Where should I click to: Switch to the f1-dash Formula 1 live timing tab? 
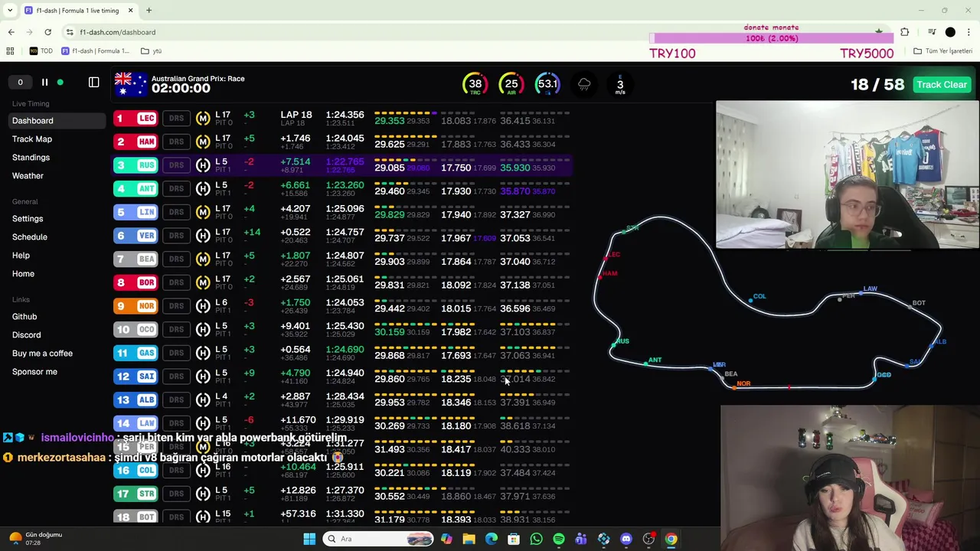point(79,11)
